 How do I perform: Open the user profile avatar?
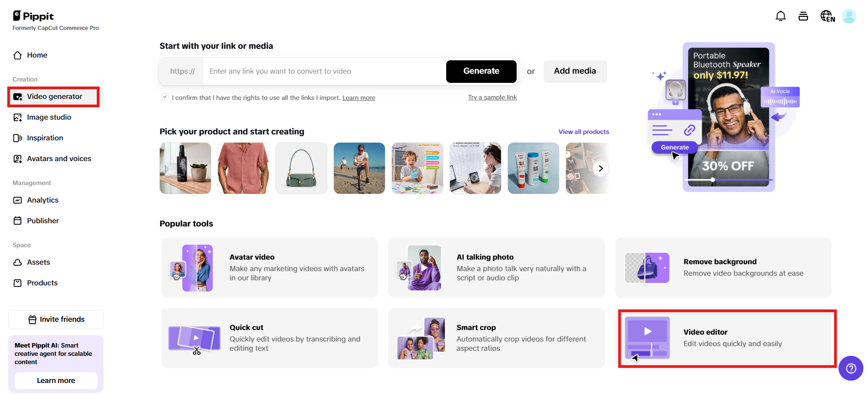(x=849, y=16)
